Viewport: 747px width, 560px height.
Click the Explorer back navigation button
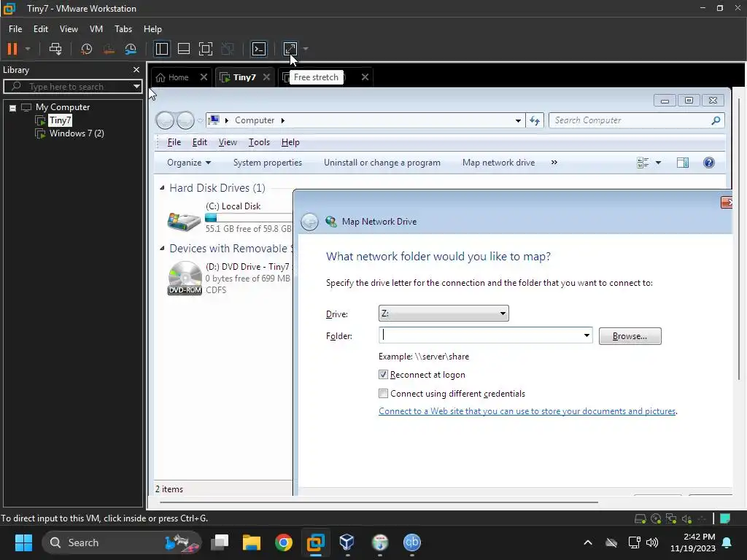coord(165,120)
